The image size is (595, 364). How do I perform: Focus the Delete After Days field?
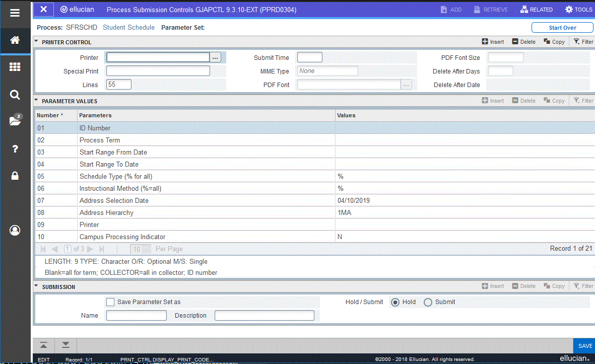[x=500, y=71]
